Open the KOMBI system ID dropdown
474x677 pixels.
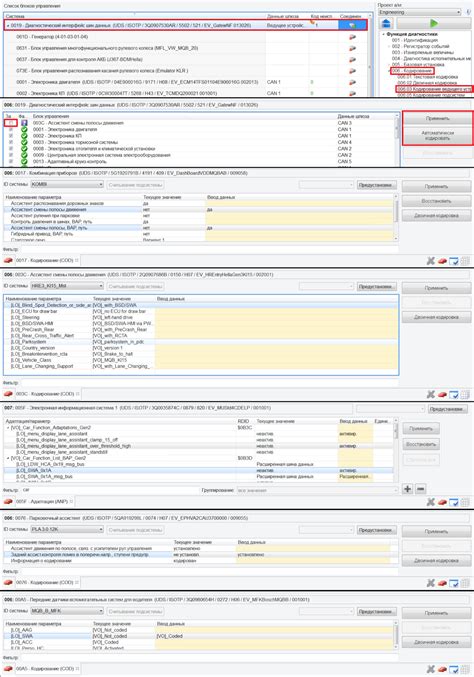click(67, 185)
